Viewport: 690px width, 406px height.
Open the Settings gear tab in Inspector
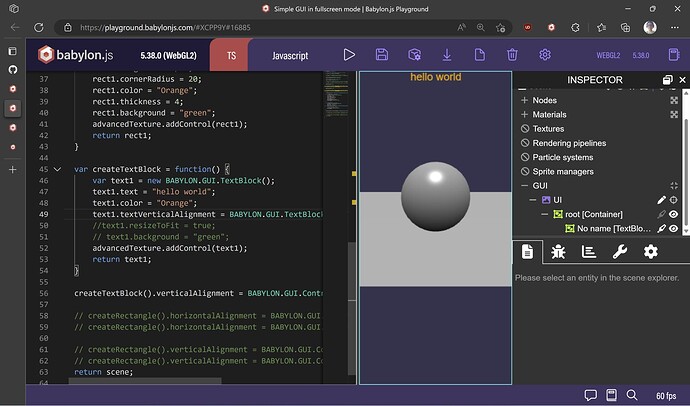coord(650,252)
